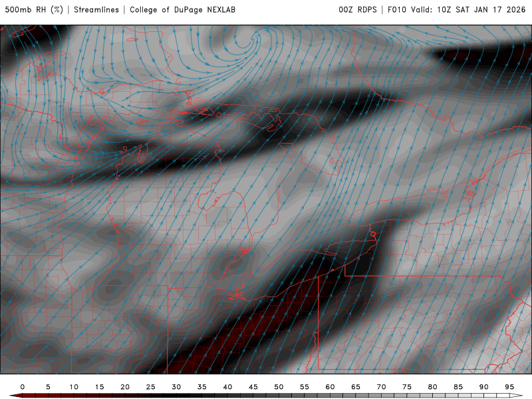Click the colorbar label "50"
The width and height of the screenshot is (532, 399).
click(x=279, y=387)
